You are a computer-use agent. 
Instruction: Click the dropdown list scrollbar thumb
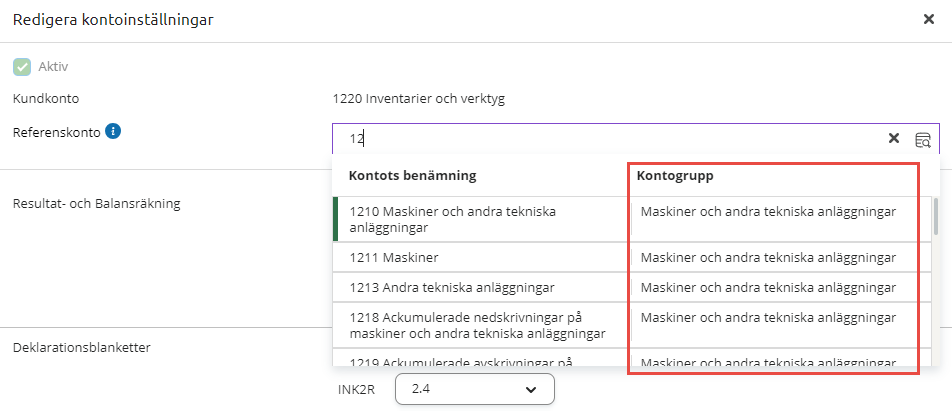tap(936, 216)
